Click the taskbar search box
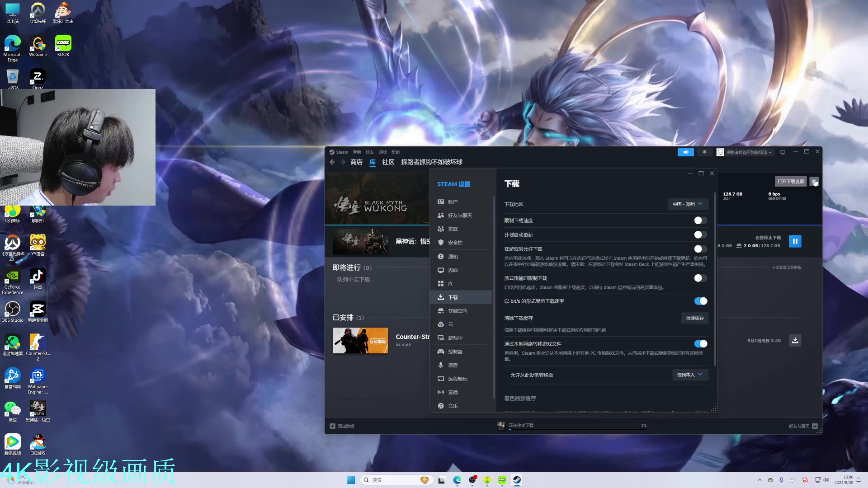The image size is (868, 488). coord(397,480)
